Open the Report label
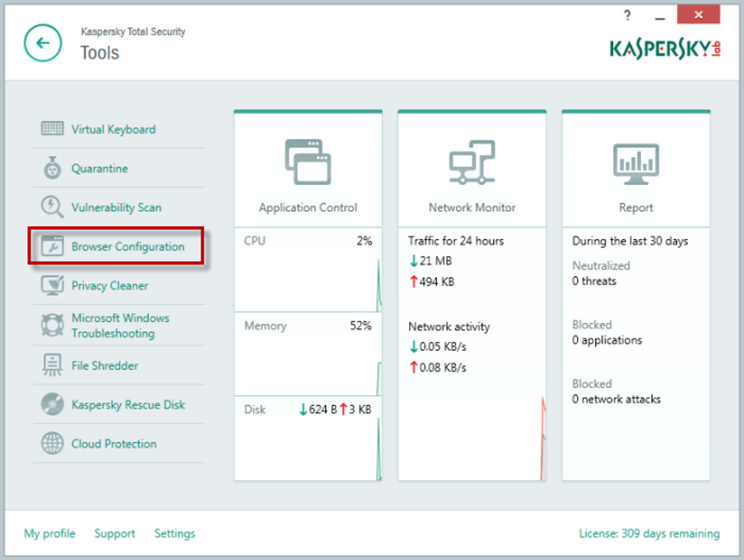This screenshot has height=560, width=744. [x=636, y=208]
